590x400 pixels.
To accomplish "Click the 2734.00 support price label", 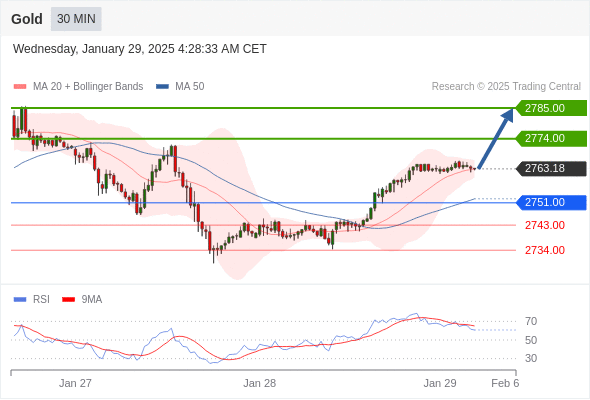I will (544, 250).
